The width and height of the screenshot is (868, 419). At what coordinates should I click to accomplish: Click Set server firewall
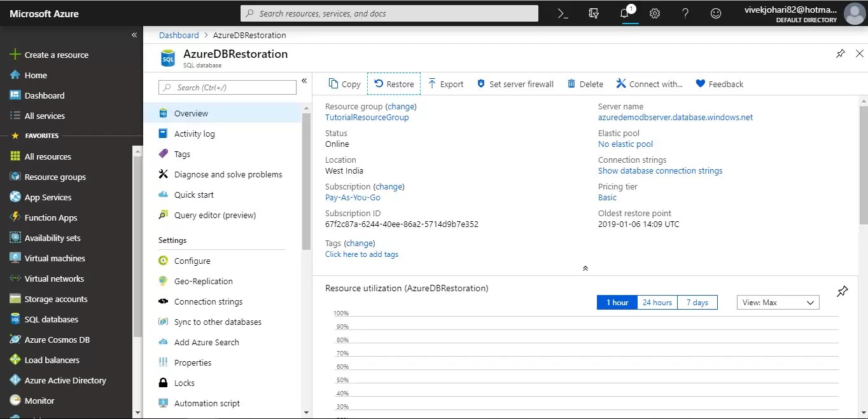coord(515,84)
